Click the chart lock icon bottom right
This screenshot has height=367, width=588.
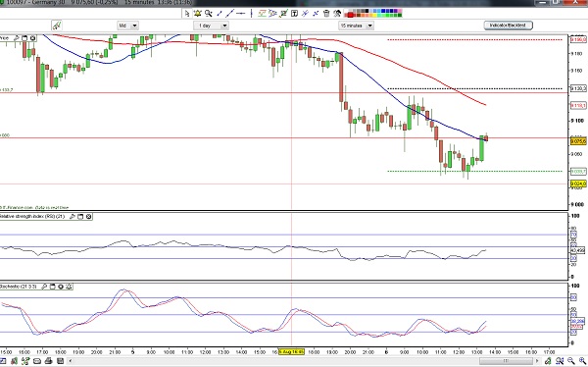coord(548,361)
